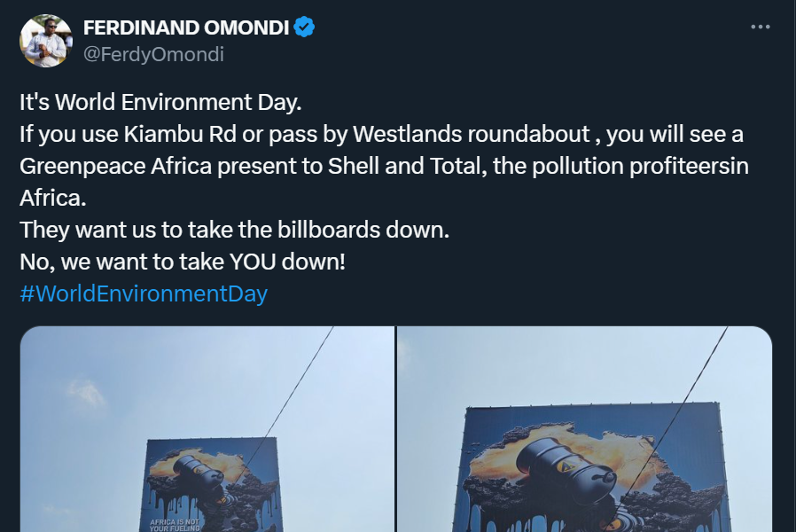The image size is (796, 532).
Task: Click the blue verified badge
Action: point(304,27)
